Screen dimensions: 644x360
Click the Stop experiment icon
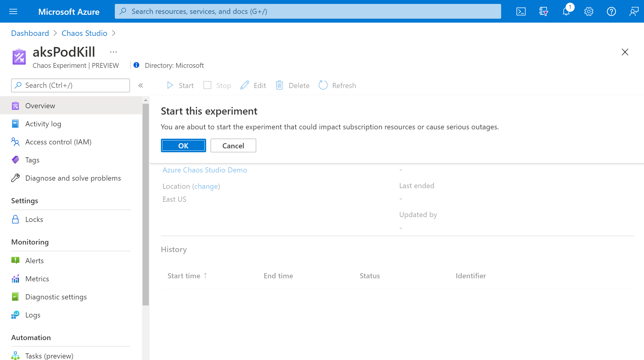click(x=207, y=85)
